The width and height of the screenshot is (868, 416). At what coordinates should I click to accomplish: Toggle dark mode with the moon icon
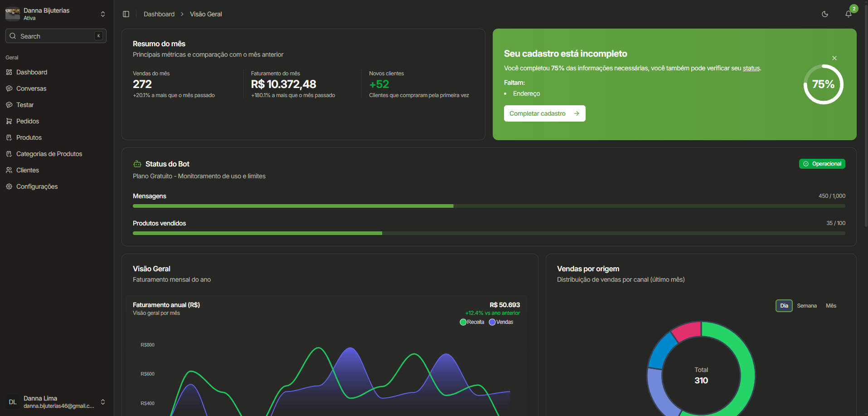tap(825, 14)
